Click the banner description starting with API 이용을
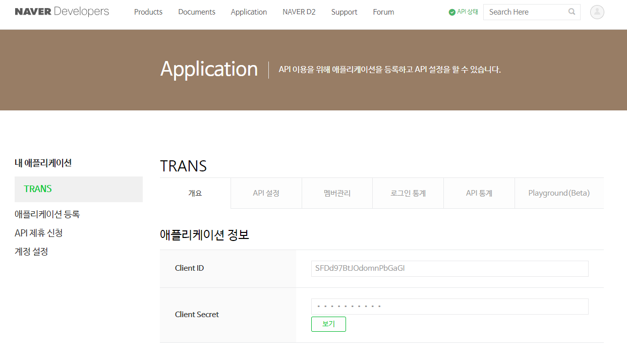This screenshot has height=364, width=627. click(390, 70)
